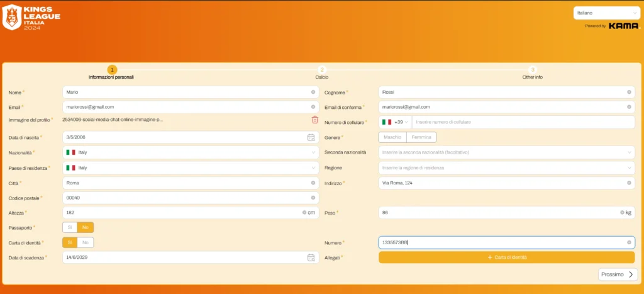Clear the Email di conferma field icon
Viewport: 644px width, 294px height.
coord(629,107)
